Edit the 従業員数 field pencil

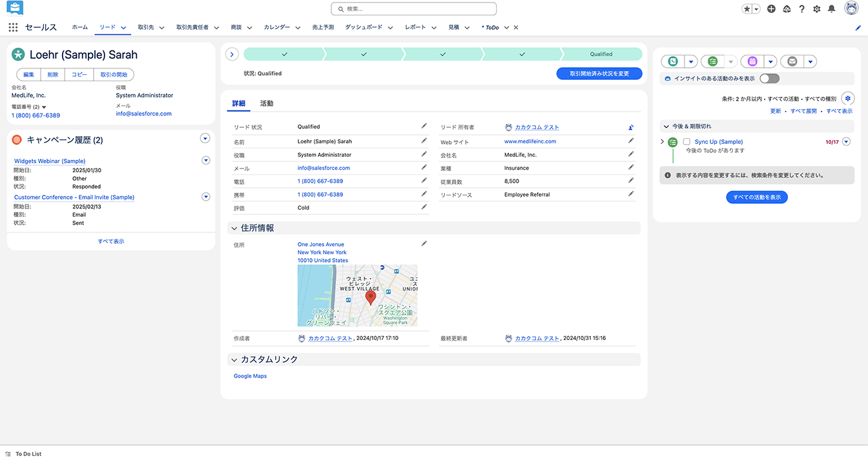pyautogui.click(x=631, y=181)
